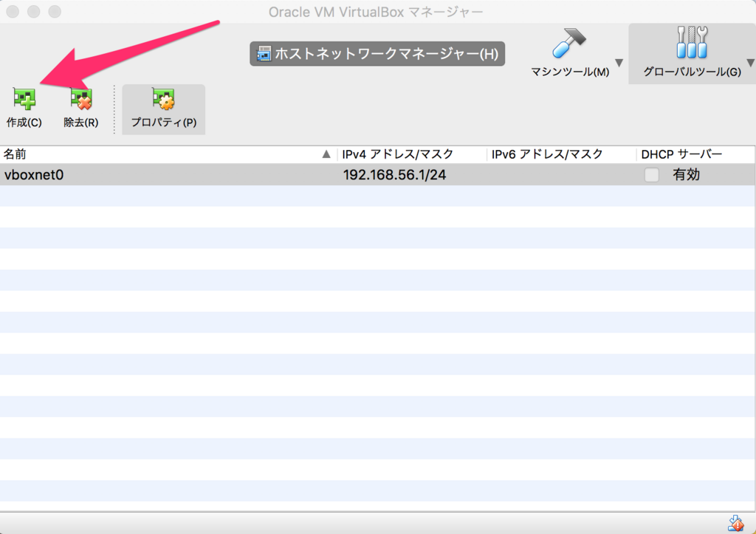The image size is (756, 534).
Task: Minimize the VirtualBox Manager window
Action: coord(34,12)
